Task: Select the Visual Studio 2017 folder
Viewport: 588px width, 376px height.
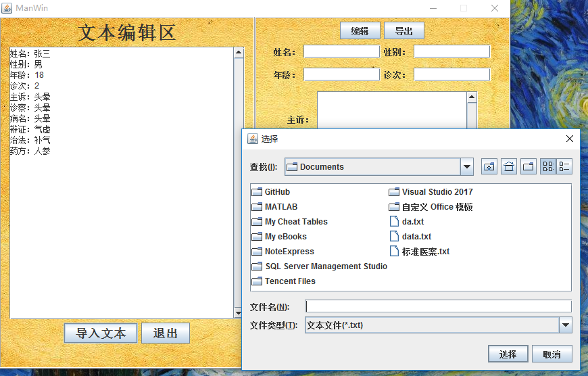Action: (431, 192)
